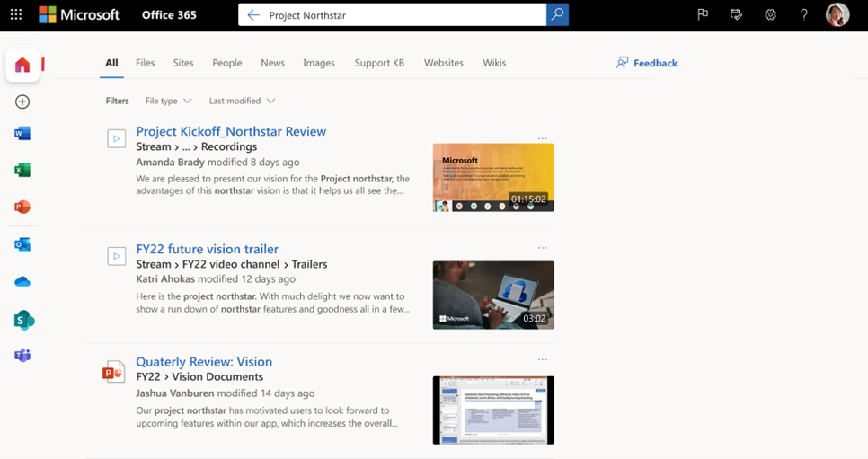
Task: Switch to the Images tab
Action: click(x=319, y=63)
